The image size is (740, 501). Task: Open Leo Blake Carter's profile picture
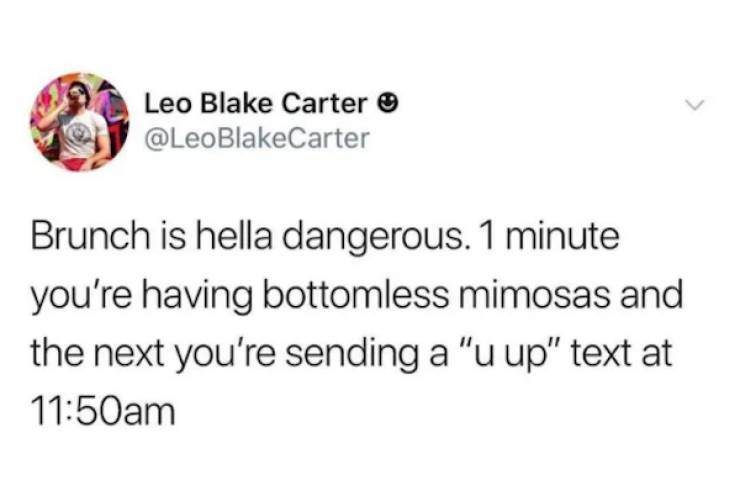(80, 122)
